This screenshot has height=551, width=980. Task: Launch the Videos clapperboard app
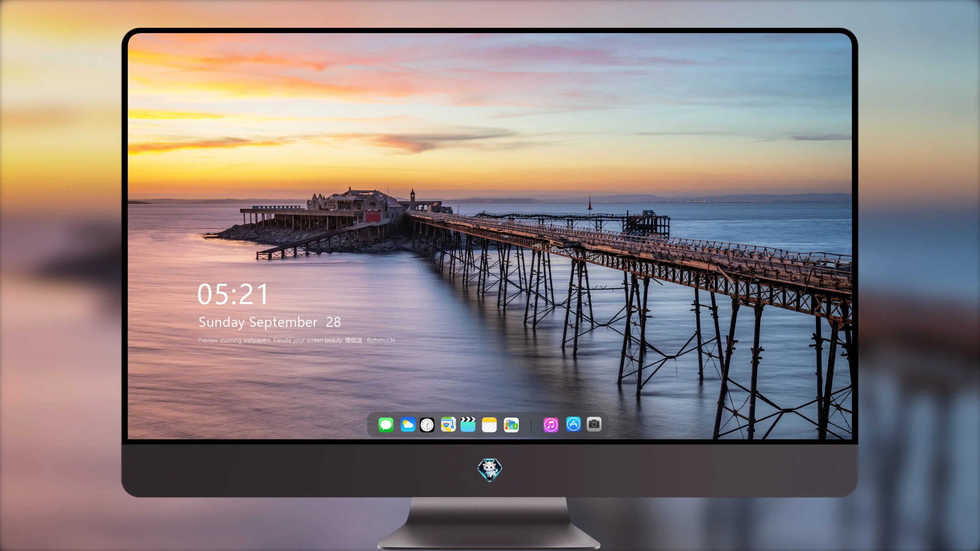pos(468,424)
